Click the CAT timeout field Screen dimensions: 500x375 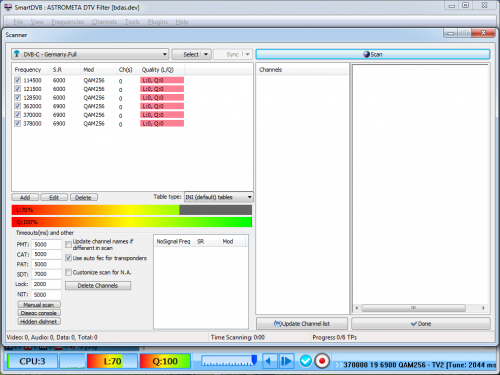coord(46,254)
